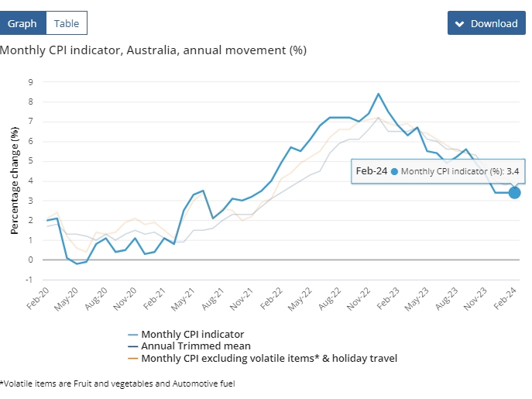Click the dark blue Trimmed mean legend line

[x=135, y=346]
